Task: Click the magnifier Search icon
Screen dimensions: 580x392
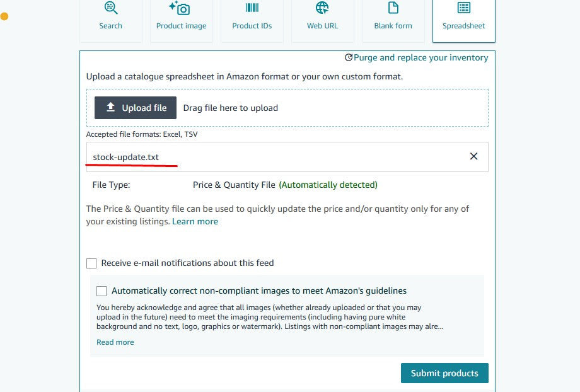Action: [x=110, y=8]
